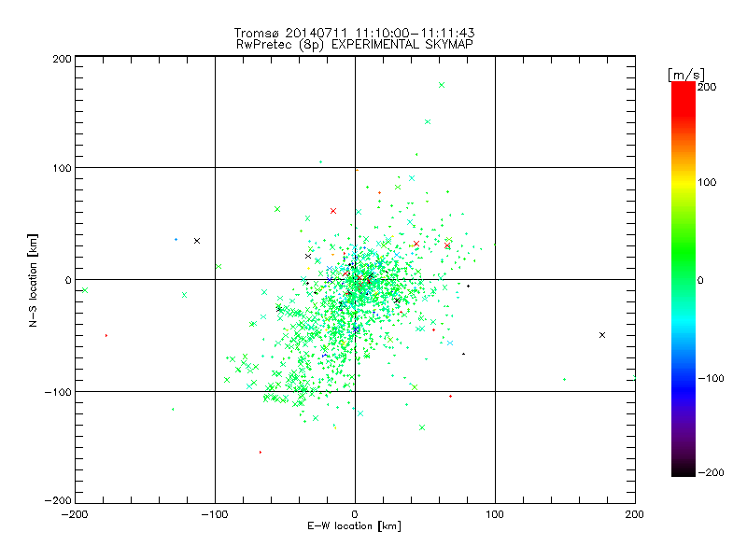
Task: Click the '[m/s]' unit label above colorbar
Action: click(686, 75)
